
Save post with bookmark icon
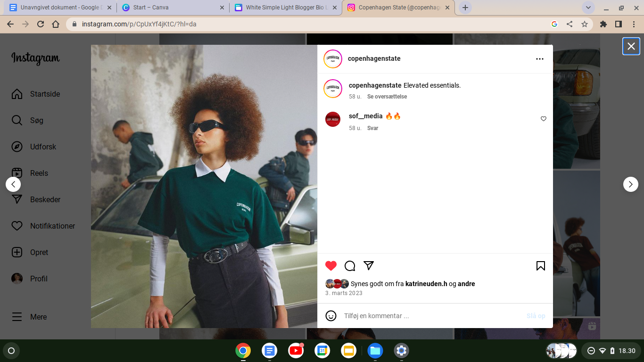(540, 266)
